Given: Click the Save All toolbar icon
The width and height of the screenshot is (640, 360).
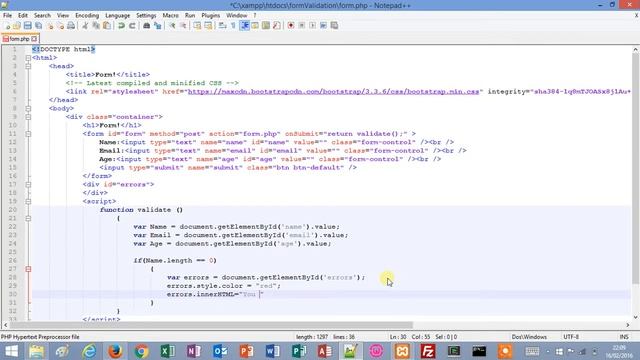Looking at the screenshot, I should (38, 26).
